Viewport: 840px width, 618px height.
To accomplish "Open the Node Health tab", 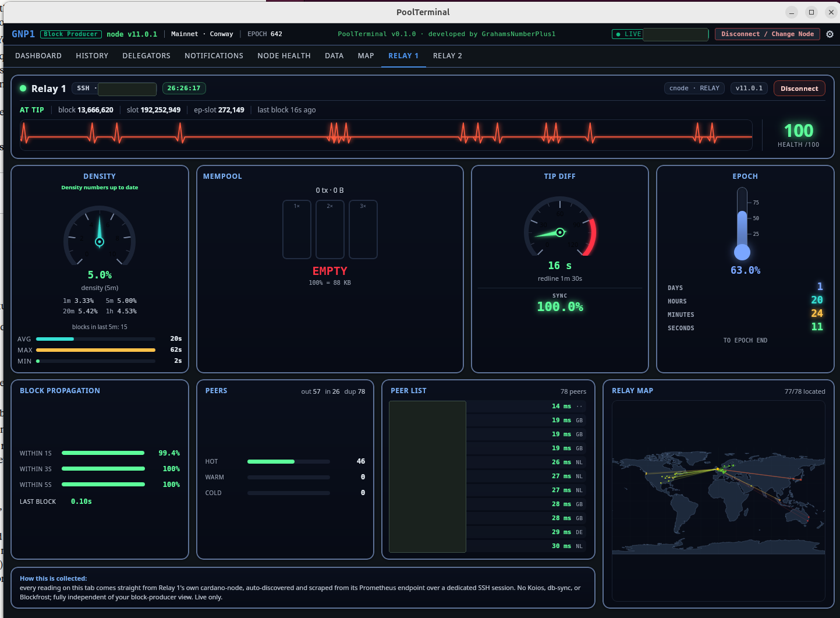I will pos(284,56).
